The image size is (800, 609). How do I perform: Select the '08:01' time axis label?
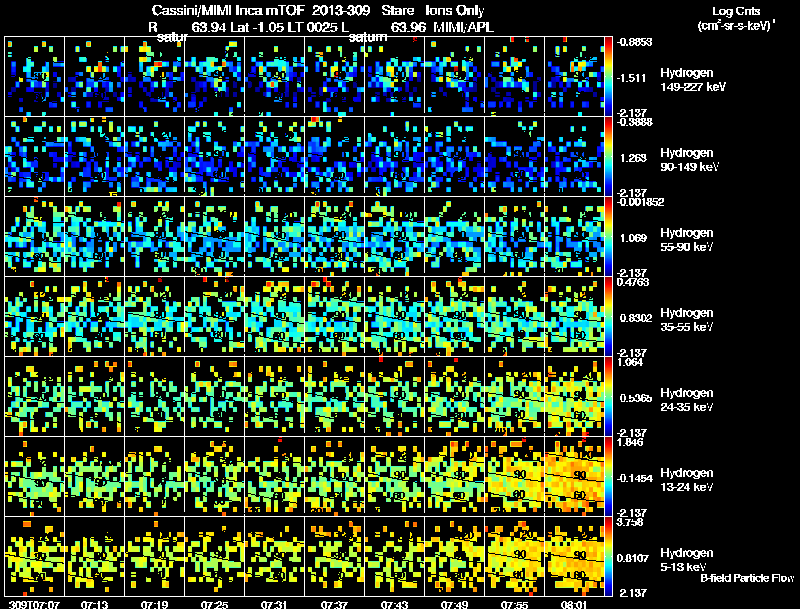(x=574, y=604)
